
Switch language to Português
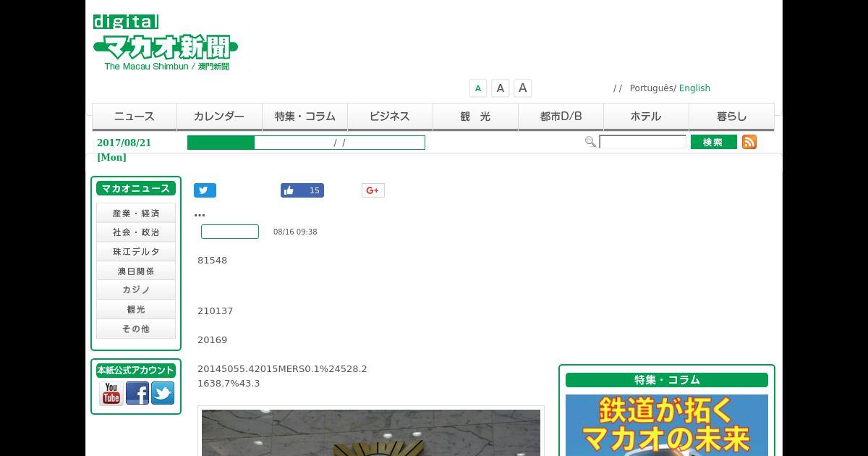coord(651,88)
